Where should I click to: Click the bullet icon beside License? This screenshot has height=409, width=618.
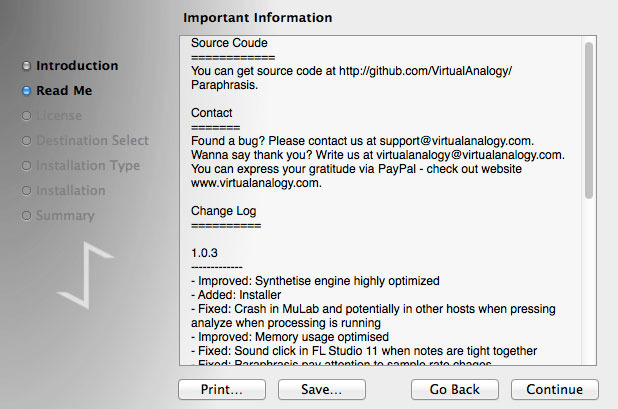(26, 115)
